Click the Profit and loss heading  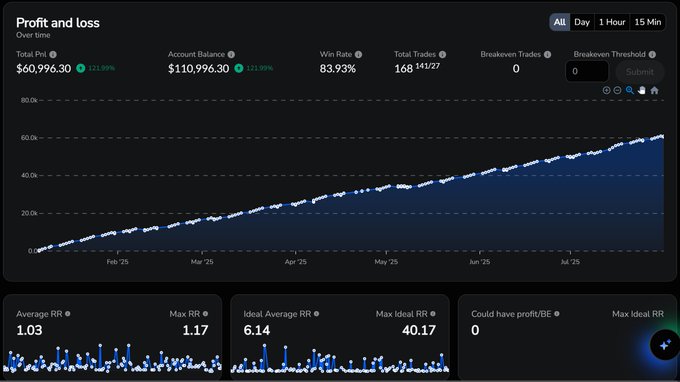58,23
